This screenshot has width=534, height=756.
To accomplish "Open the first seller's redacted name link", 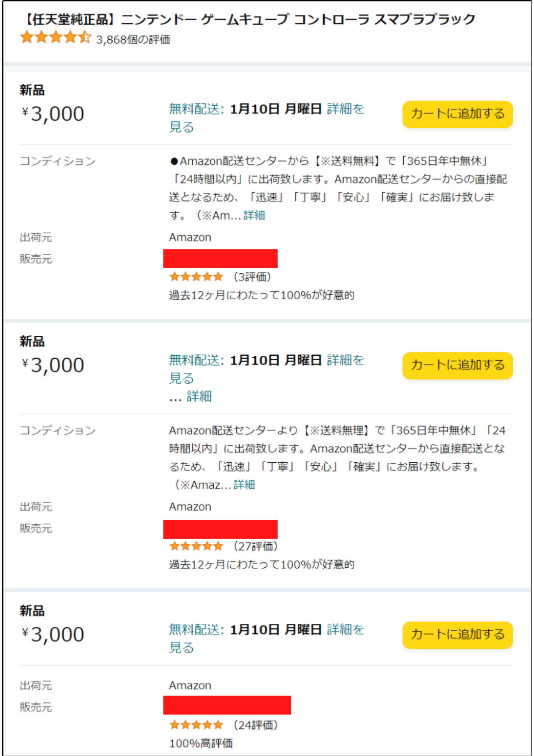I will coord(220,259).
